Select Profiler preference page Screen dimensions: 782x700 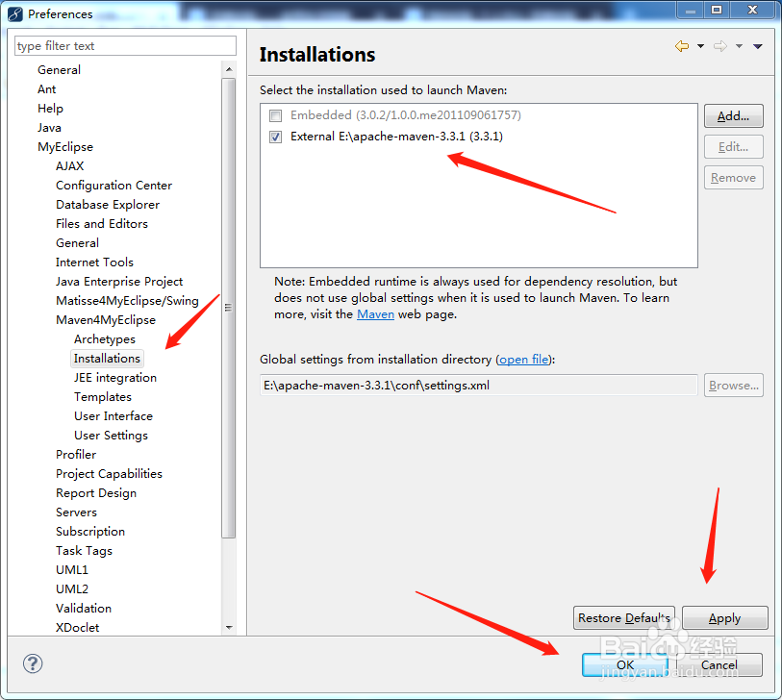tap(76, 455)
